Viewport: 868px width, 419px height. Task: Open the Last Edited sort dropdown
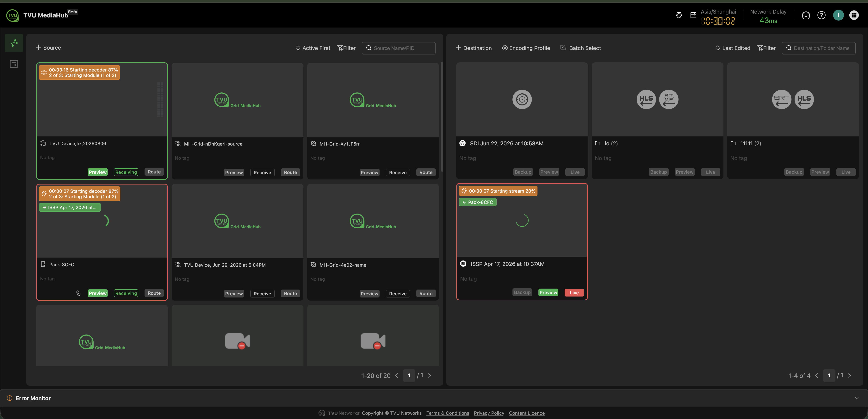[733, 48]
